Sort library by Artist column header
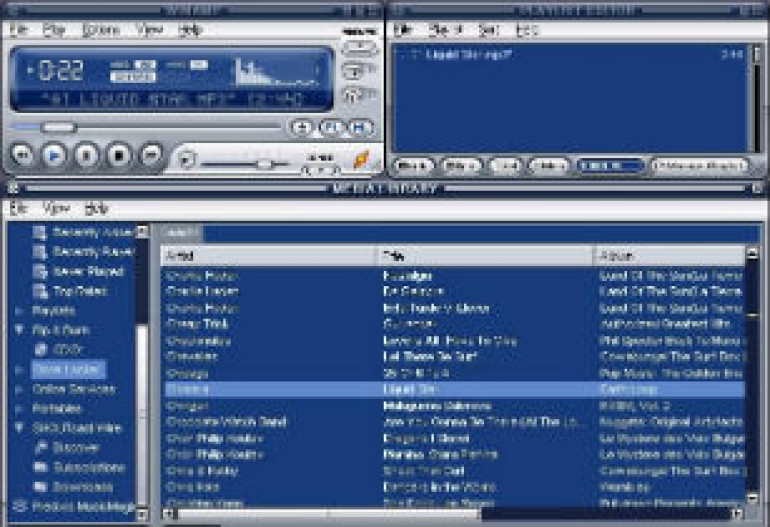Screen dimensions: 770x527 pyautogui.click(x=269, y=256)
